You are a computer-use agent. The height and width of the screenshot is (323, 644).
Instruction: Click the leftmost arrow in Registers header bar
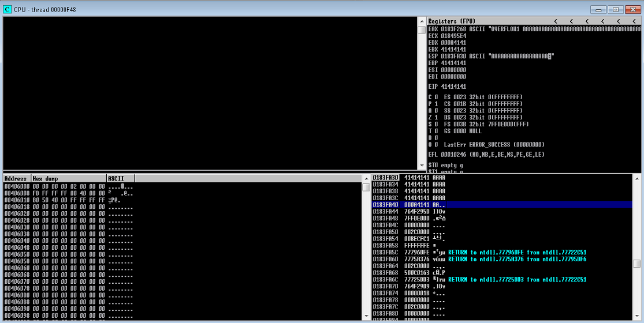click(x=555, y=21)
